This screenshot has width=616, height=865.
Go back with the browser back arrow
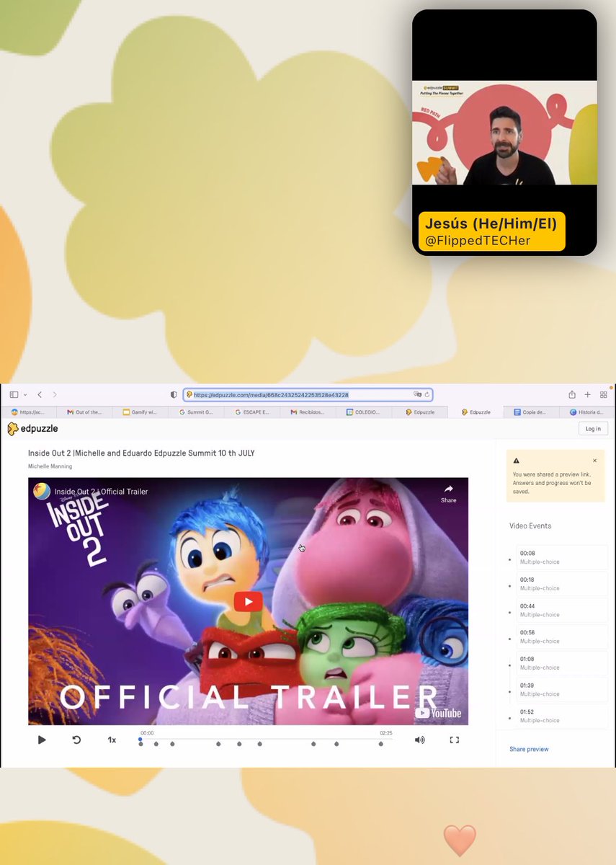coord(40,394)
